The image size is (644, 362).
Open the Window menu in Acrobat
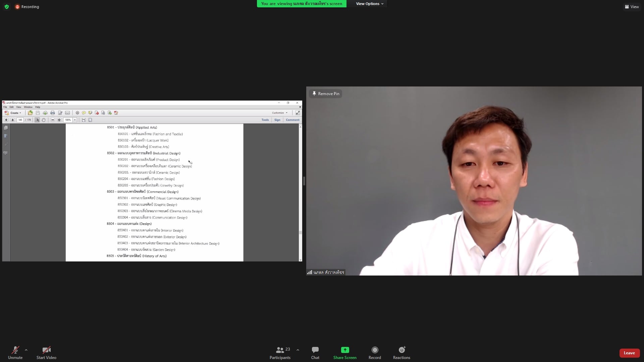28,107
